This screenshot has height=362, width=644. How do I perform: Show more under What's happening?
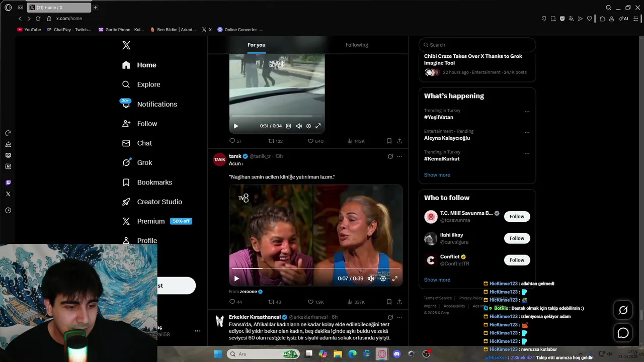tap(437, 175)
